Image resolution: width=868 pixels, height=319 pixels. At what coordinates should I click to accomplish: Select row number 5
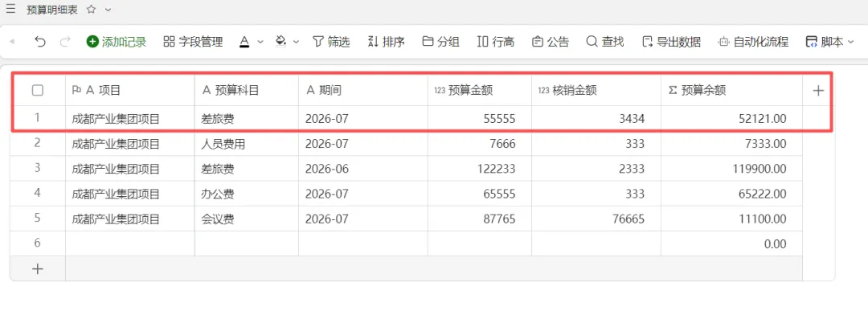click(38, 219)
